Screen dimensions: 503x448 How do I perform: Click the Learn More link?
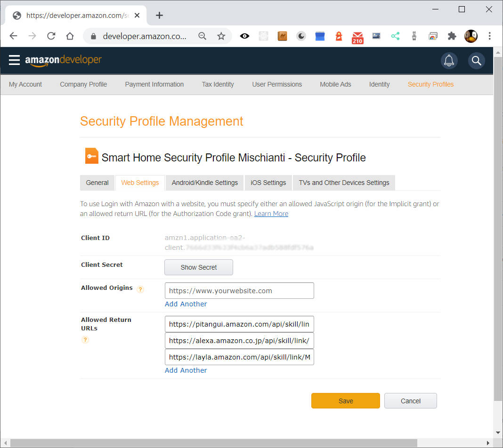click(271, 213)
